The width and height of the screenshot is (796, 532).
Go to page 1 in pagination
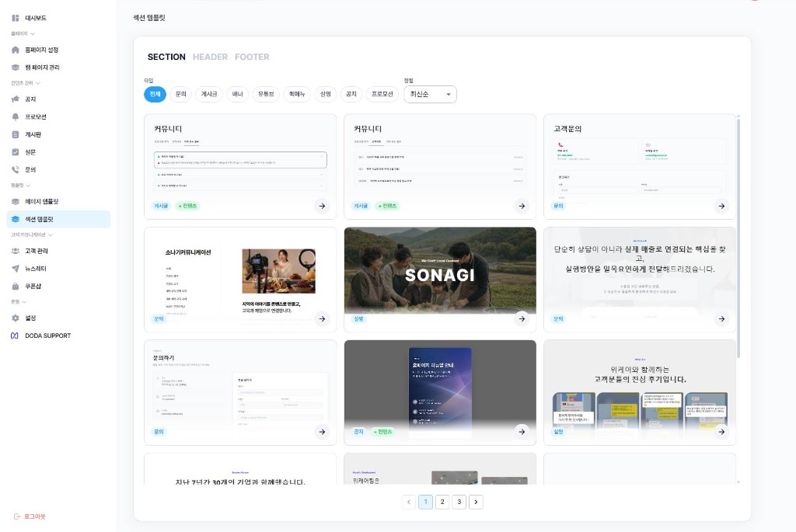[x=425, y=502]
